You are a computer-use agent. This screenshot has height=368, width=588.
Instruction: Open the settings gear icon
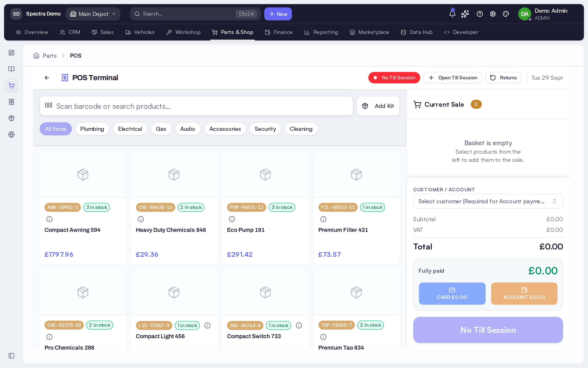pyautogui.click(x=493, y=14)
